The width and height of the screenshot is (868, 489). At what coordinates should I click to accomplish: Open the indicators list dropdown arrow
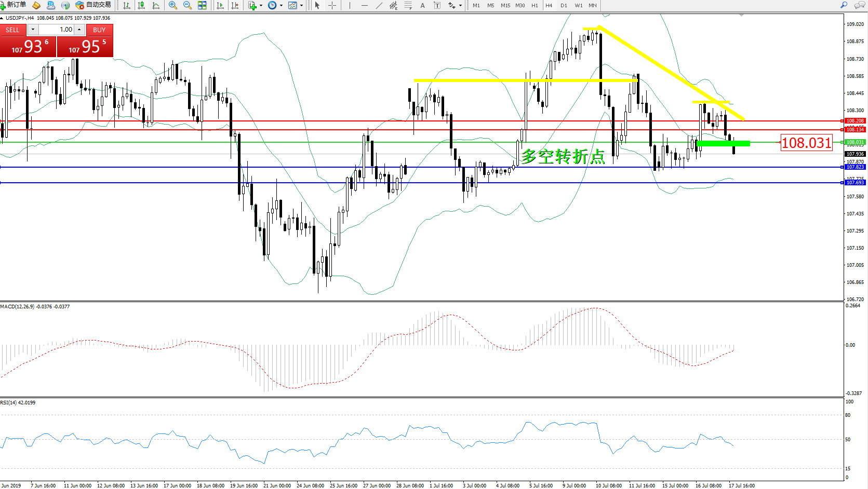point(261,6)
